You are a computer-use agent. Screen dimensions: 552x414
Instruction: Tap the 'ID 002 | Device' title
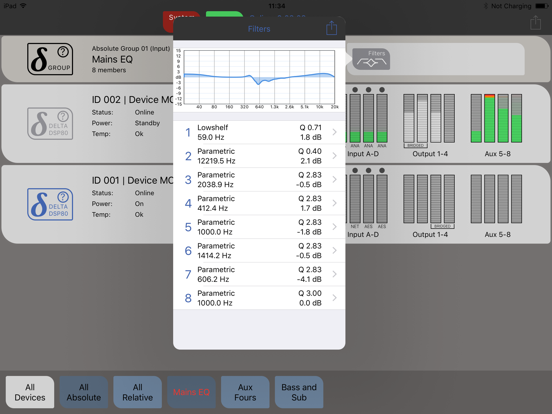pyautogui.click(x=132, y=100)
